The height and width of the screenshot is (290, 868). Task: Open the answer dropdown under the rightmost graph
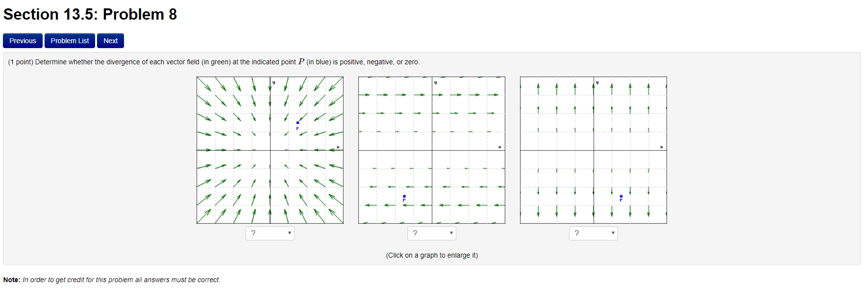point(593,233)
